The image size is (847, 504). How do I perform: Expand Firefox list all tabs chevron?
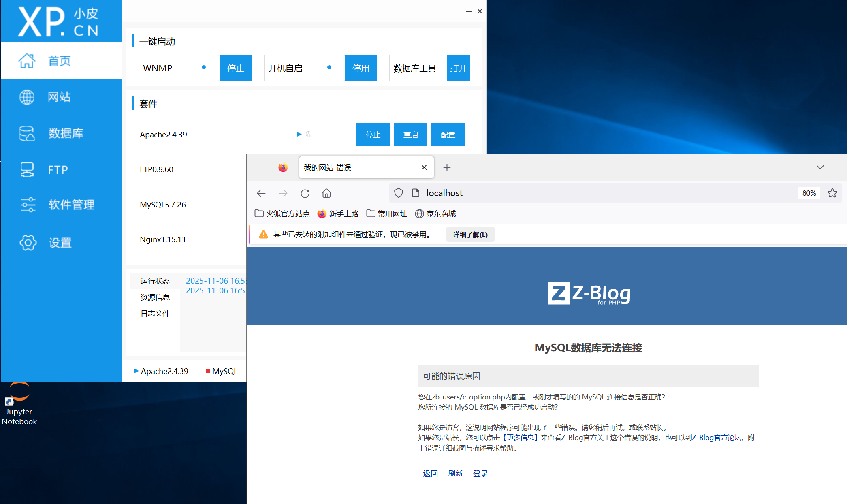point(820,167)
